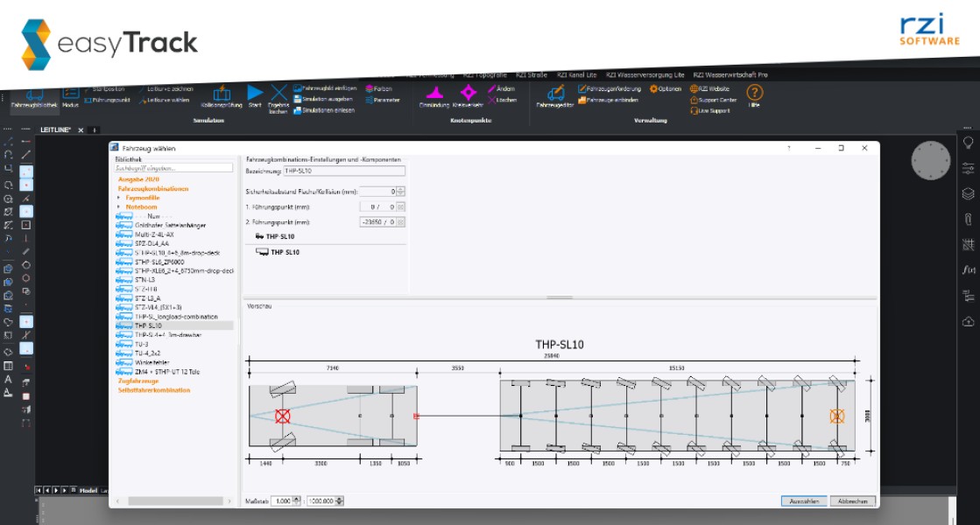The image size is (980, 525).
Task: Click button beside 1. Führungspunkt value
Action: [x=400, y=206]
